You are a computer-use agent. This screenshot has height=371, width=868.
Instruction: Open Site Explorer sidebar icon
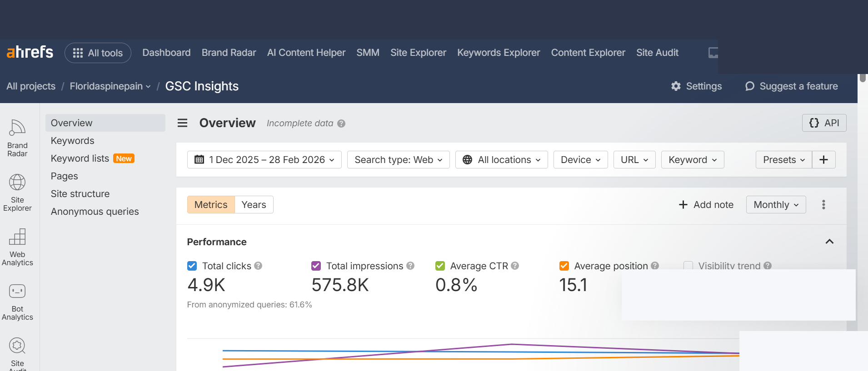click(x=17, y=193)
